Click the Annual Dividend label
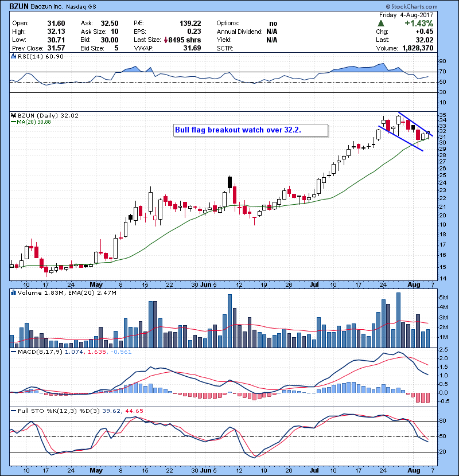459x476 pixels. click(239, 32)
